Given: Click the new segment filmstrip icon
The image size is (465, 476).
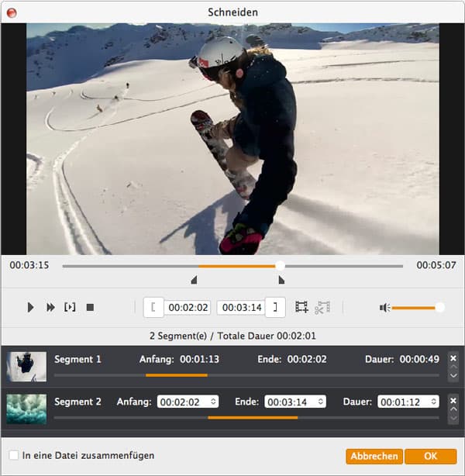Looking at the screenshot, I should pos(301,308).
